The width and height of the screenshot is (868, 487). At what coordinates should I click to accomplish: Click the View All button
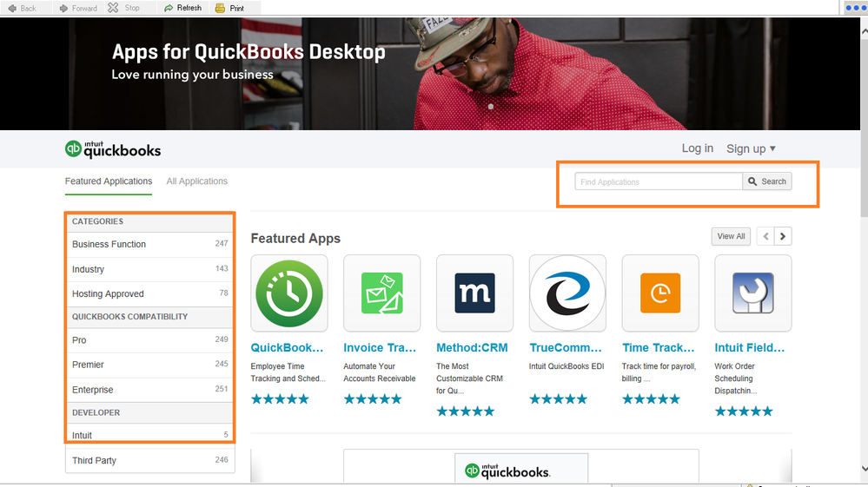coord(731,236)
